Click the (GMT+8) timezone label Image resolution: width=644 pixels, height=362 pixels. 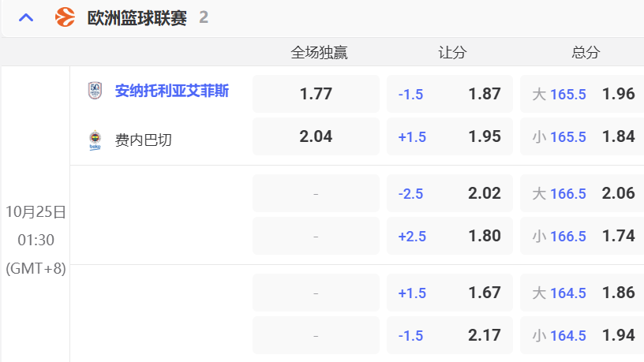tap(36, 268)
